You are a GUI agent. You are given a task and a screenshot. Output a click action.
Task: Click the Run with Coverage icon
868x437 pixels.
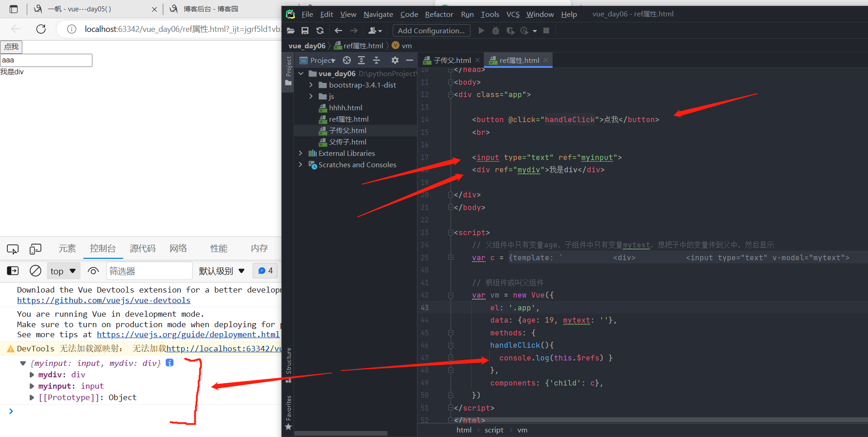pyautogui.click(x=510, y=31)
